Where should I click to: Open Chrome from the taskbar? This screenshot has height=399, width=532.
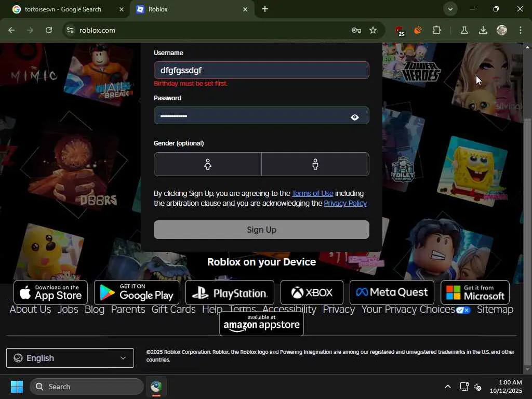[156, 387]
